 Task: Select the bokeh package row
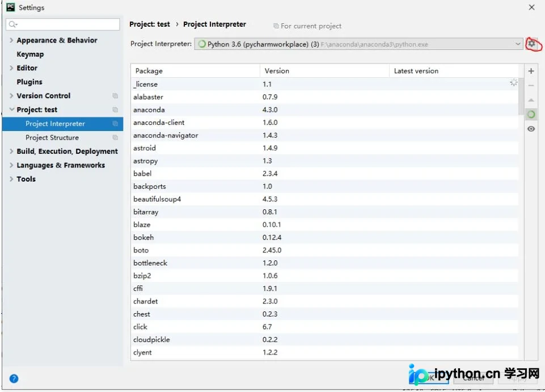click(324, 237)
